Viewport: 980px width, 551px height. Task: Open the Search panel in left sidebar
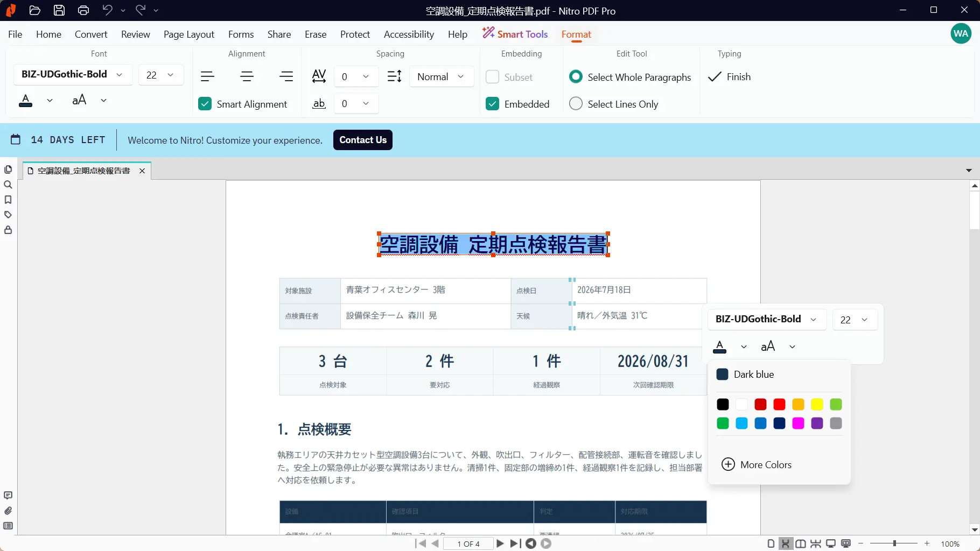pos(8,185)
